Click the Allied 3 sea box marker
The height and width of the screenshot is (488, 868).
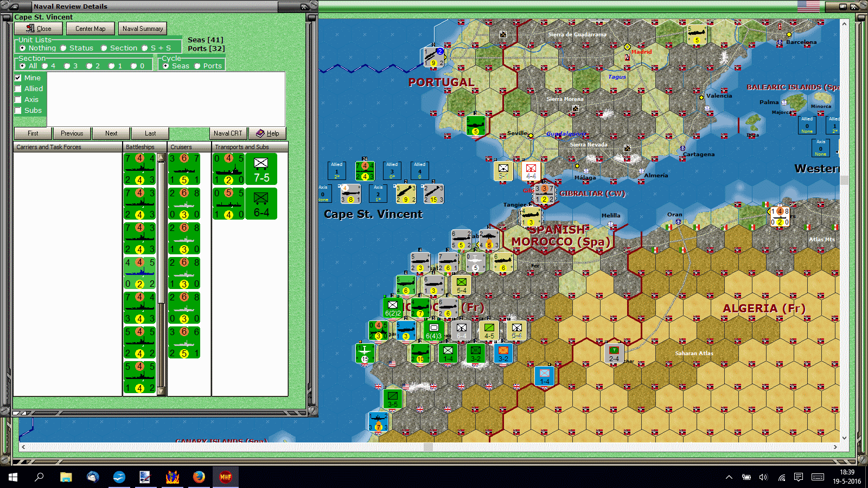coord(392,171)
